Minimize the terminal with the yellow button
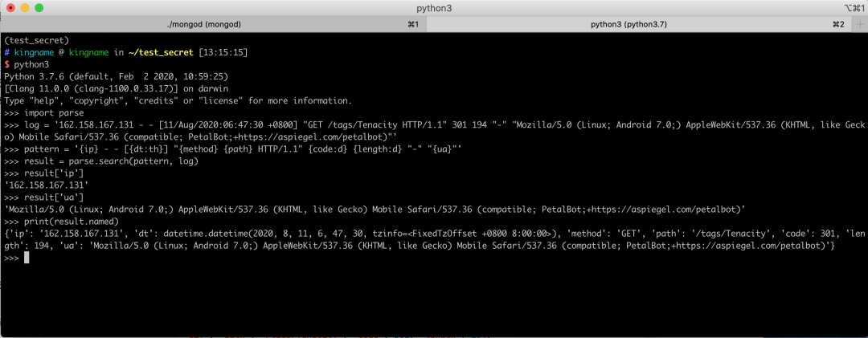Viewport: 868px width, 338px height. (24, 8)
